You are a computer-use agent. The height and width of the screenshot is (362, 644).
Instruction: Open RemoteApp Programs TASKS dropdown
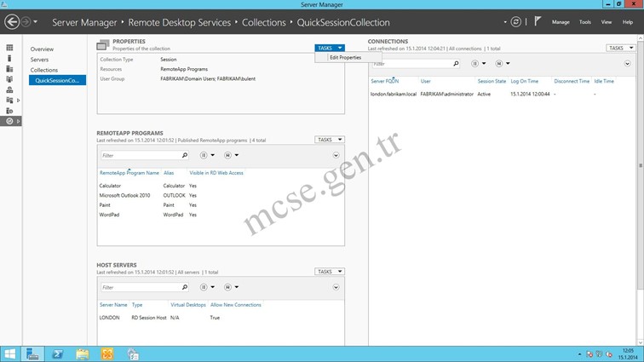pyautogui.click(x=330, y=140)
